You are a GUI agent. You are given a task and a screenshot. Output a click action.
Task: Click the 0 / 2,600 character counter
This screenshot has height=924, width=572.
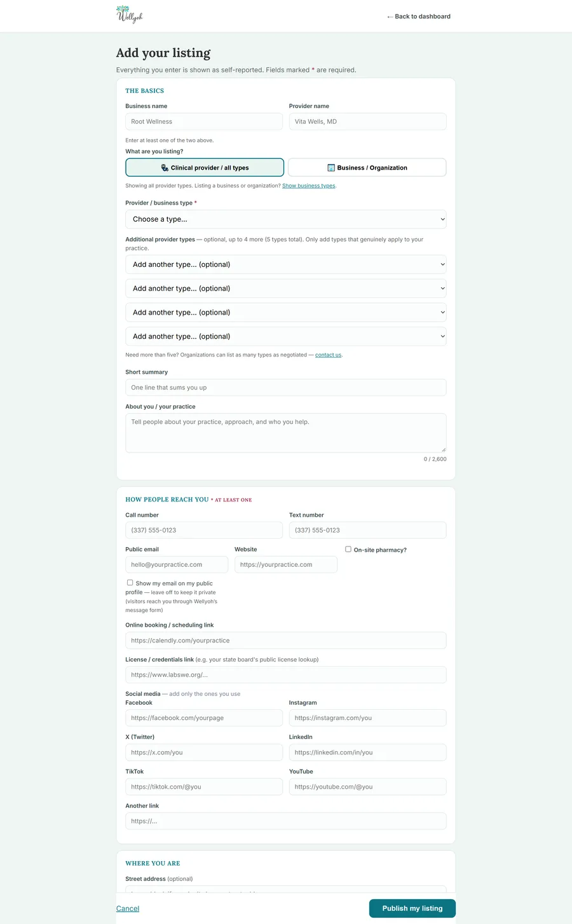(435, 459)
